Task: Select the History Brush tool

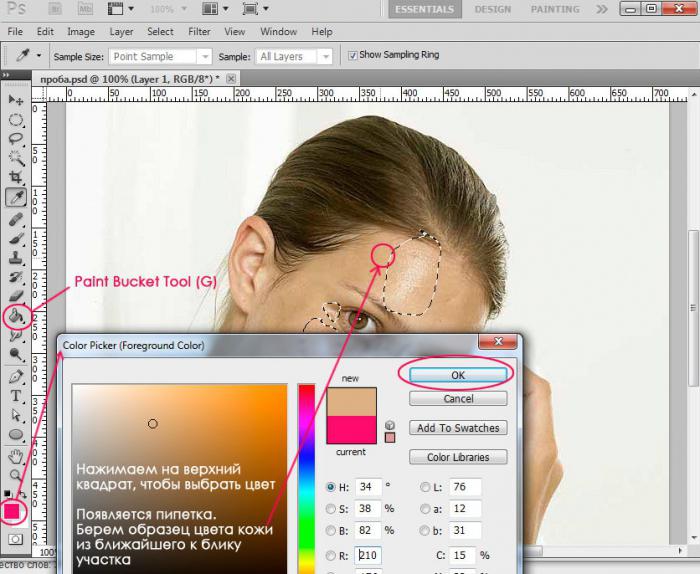Action: pos(16,277)
